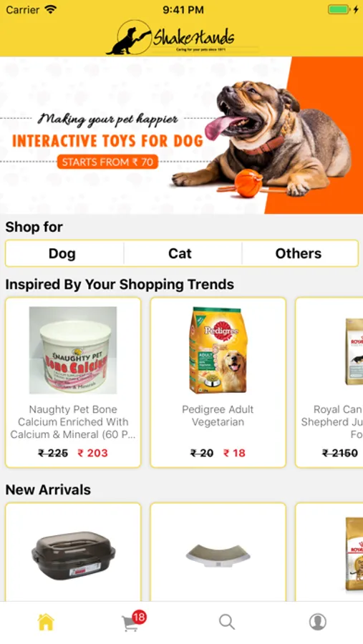363x644 pixels.
Task: Open the Interactive Toys for Dog banner
Action: coord(181,135)
